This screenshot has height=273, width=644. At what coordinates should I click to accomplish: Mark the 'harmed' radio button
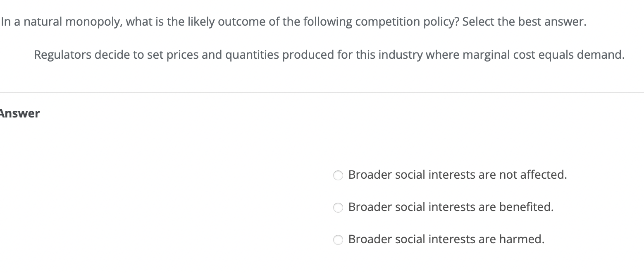point(338,240)
